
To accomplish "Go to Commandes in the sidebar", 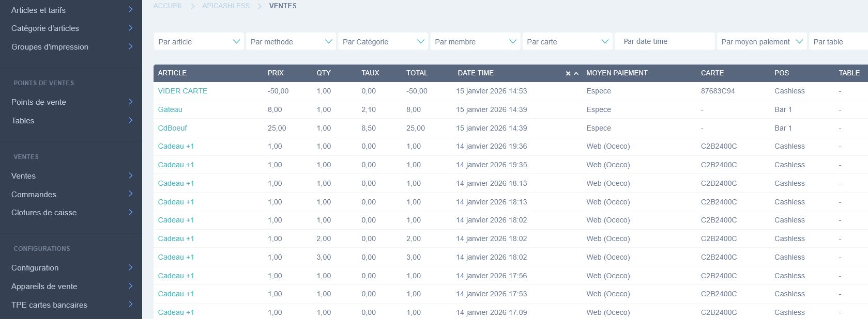I will 34,195.
